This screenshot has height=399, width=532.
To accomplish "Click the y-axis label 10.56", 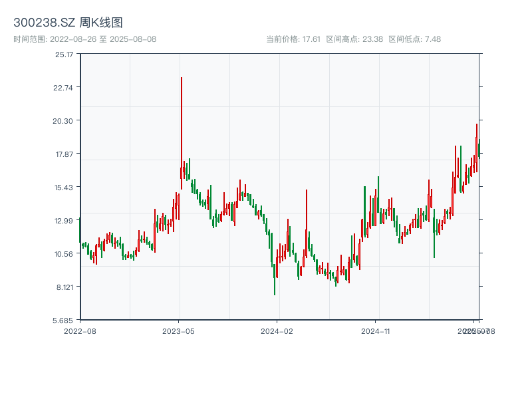I will 64,254.
